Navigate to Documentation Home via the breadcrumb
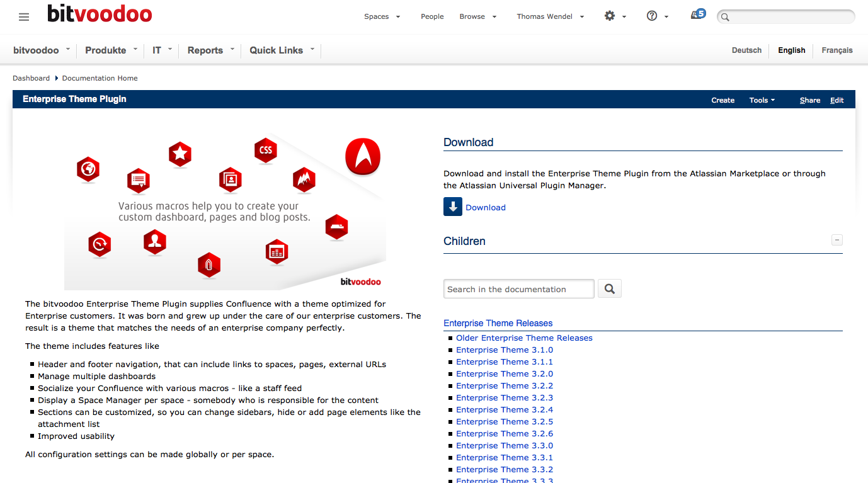 100,77
